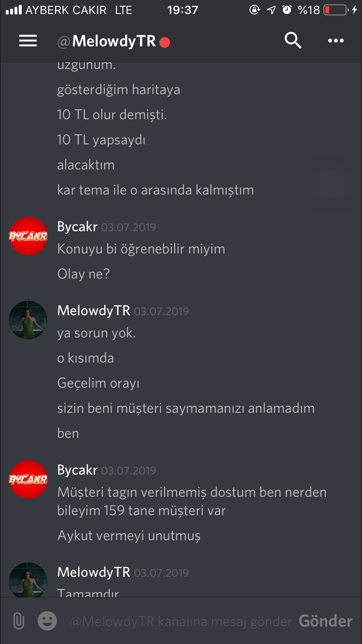Tap the paperclip attachment icon
Screen dimensions: 362x644
click(18, 621)
